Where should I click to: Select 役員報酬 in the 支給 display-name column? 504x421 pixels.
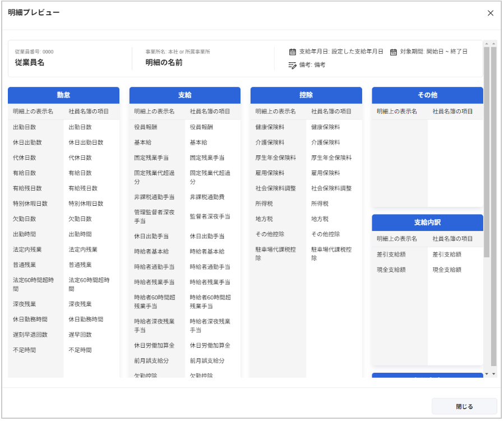click(145, 127)
